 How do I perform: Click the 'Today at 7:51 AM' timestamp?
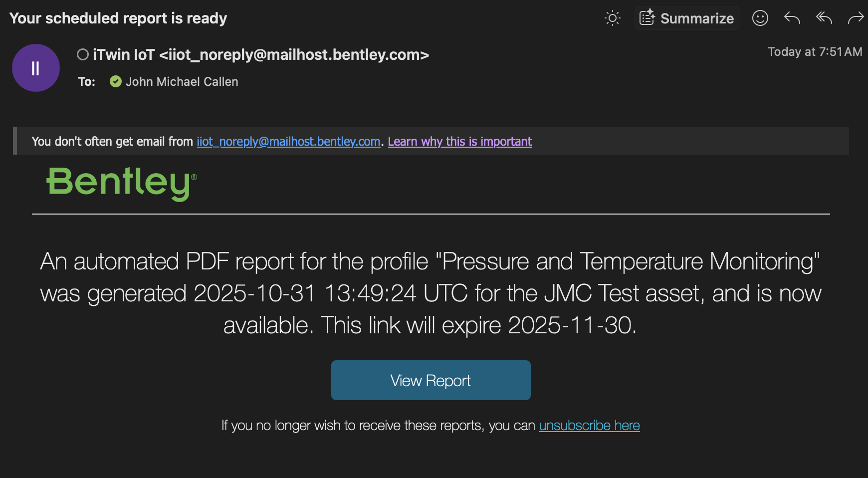(x=815, y=52)
